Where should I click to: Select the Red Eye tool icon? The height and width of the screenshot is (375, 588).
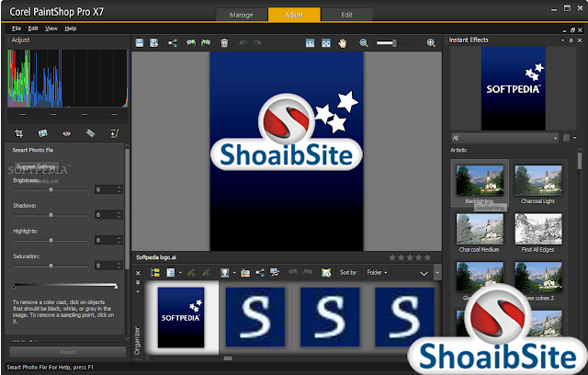[67, 133]
